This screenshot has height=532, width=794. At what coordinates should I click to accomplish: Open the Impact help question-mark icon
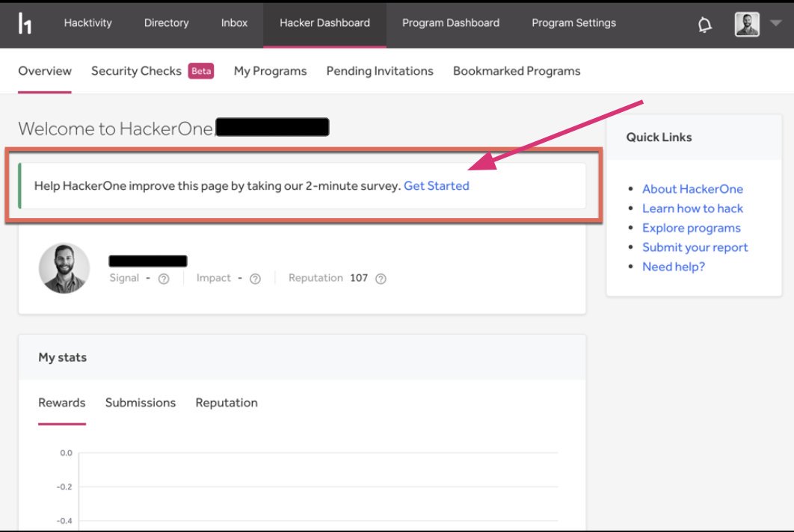tap(255, 279)
